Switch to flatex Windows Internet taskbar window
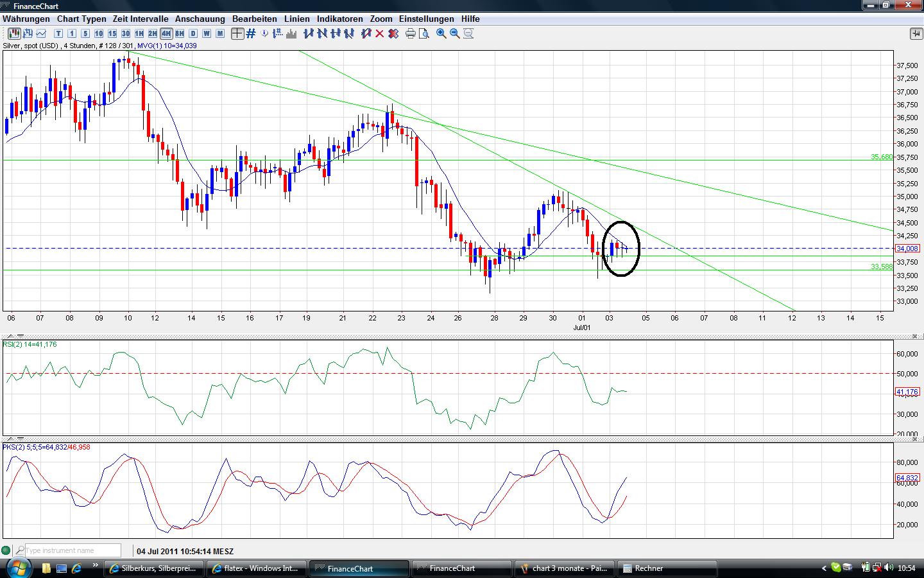The image size is (924, 578). (257, 568)
